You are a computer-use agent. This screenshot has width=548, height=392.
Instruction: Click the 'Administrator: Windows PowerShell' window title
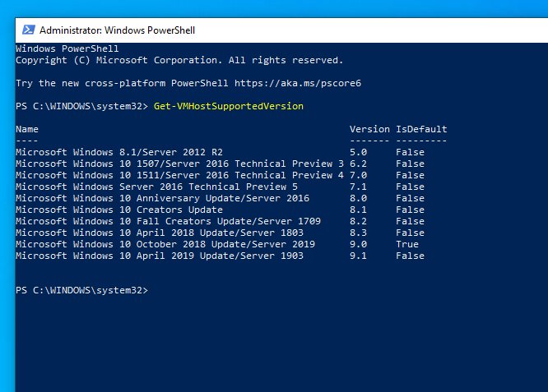pos(117,30)
